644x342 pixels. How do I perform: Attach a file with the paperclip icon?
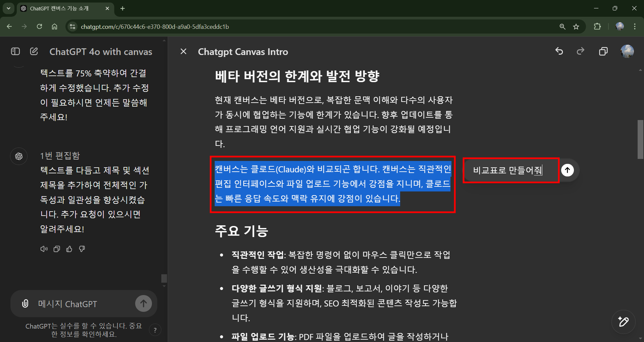25,303
